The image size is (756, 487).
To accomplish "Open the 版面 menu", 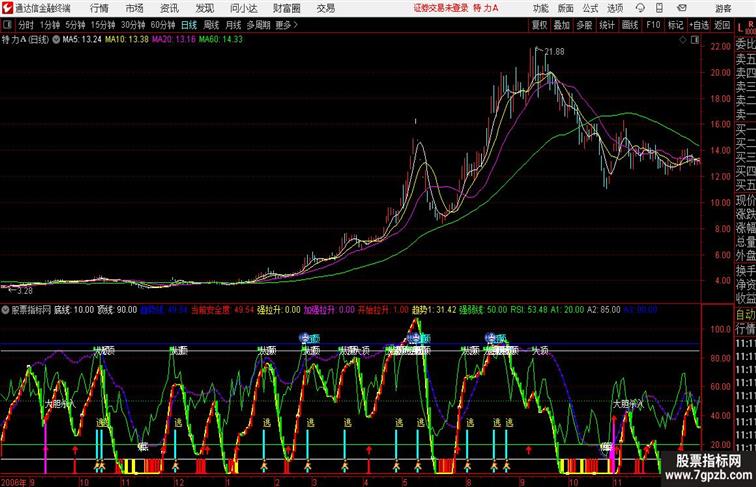I will pos(566,8).
